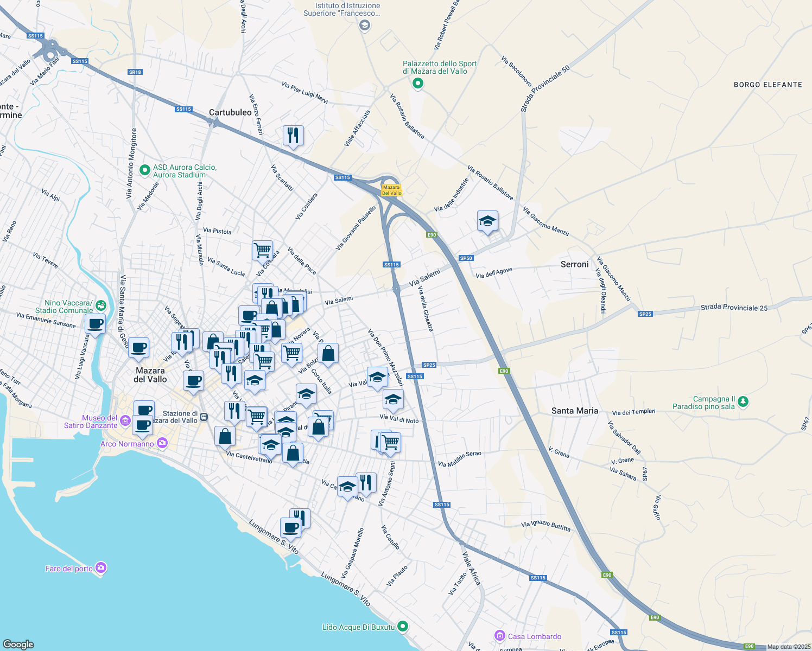Select the school marker above Via Val di Noto
The image size is (812, 651).
point(393,400)
